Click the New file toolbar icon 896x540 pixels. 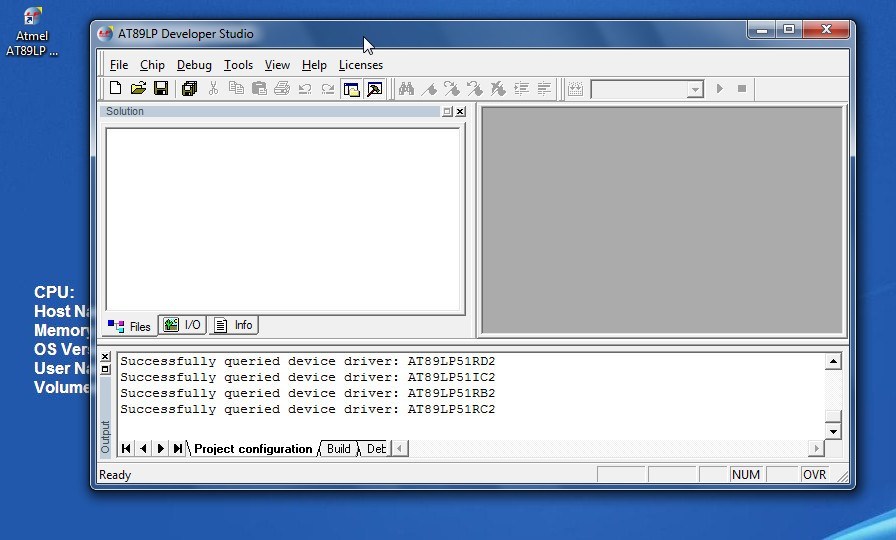point(115,88)
